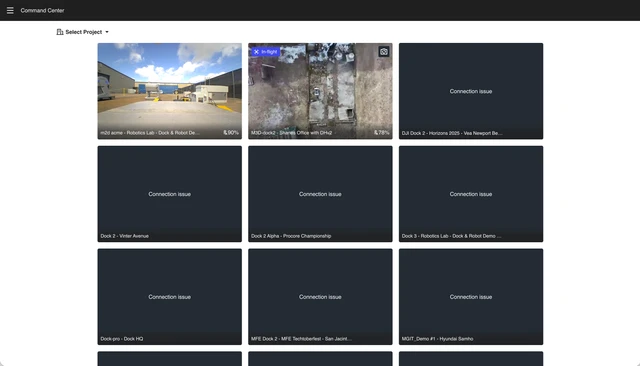
Task: Expand the Select Project dropdown arrow
Action: pos(107,32)
